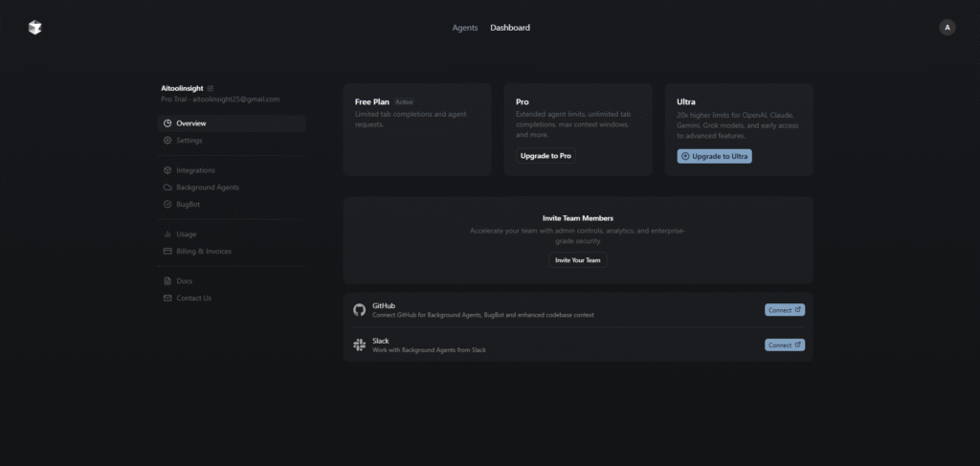Open BugBot in the sidebar

click(x=232, y=204)
